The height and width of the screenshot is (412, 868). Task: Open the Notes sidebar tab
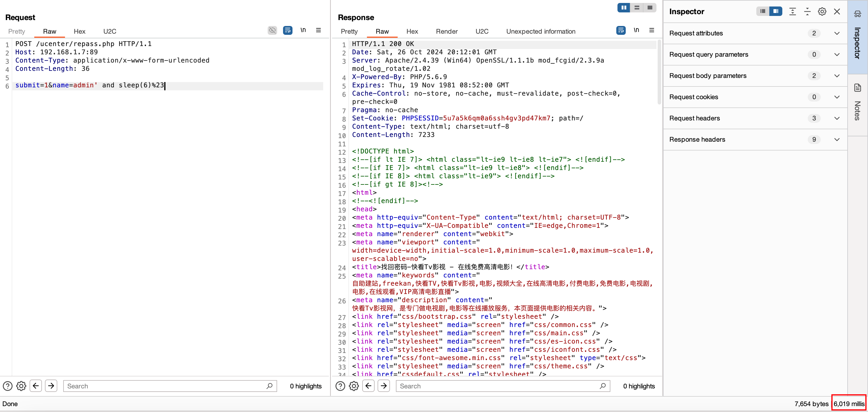point(858,105)
